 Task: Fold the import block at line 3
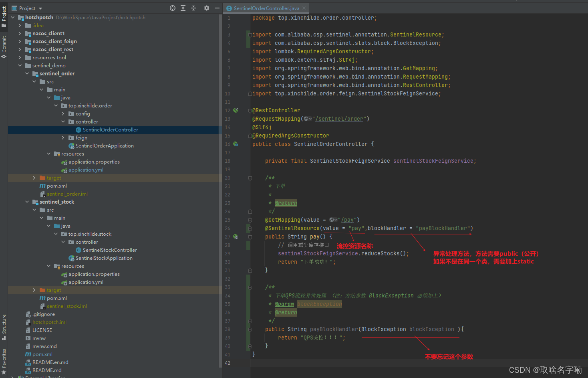[x=250, y=35]
